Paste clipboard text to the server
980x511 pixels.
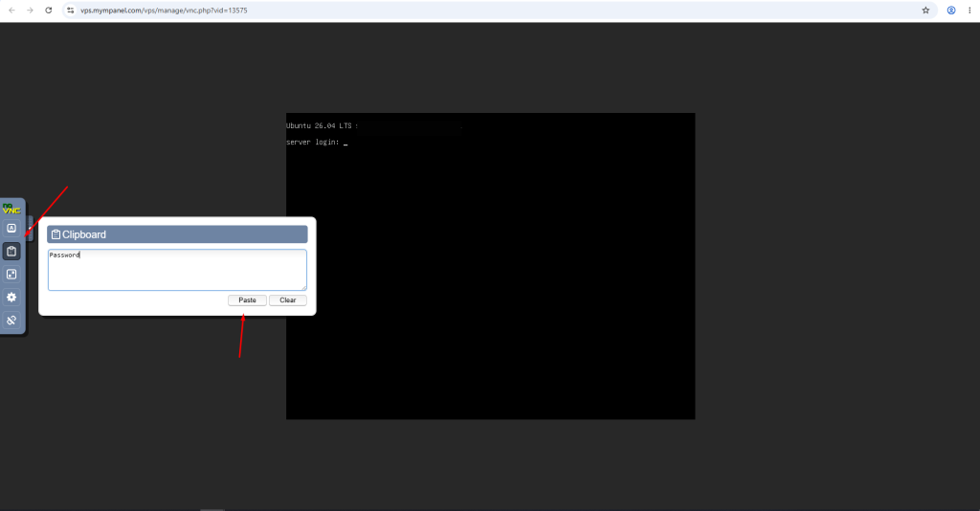[x=247, y=300]
